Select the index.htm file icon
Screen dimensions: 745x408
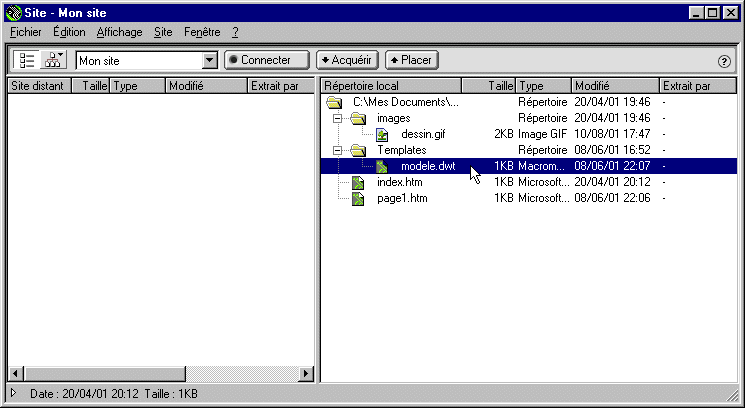[358, 182]
